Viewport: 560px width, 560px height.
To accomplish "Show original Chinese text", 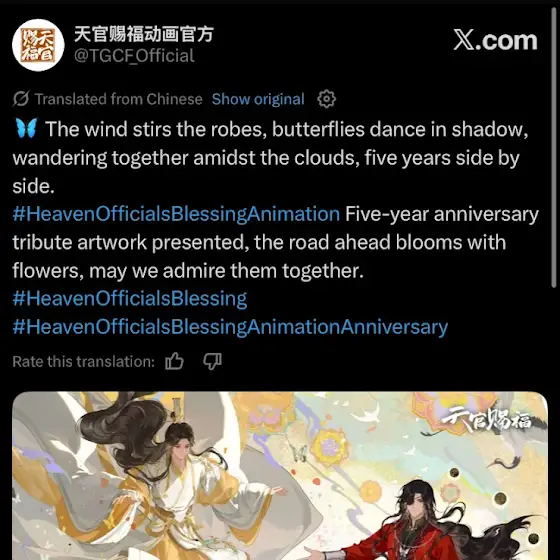I will point(258,99).
